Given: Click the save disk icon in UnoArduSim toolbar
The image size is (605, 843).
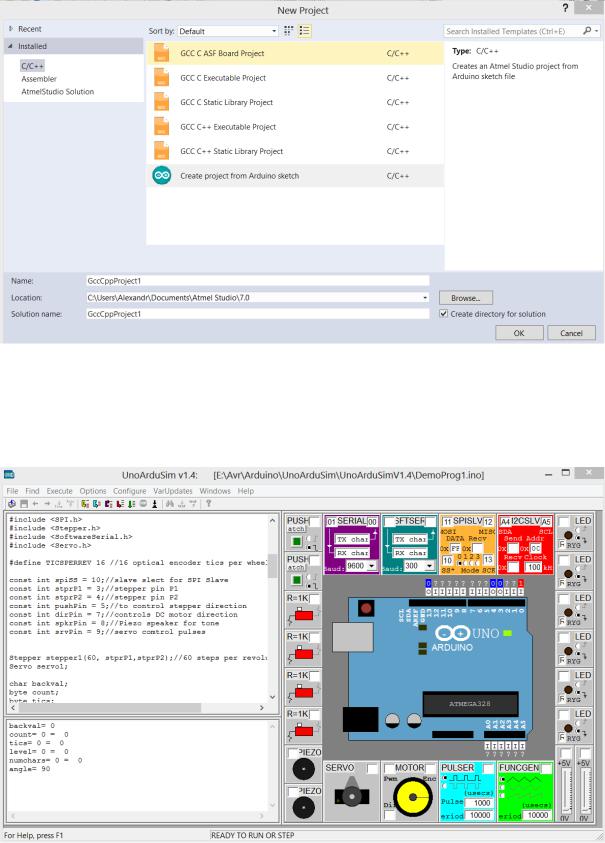Looking at the screenshot, I should point(24,504).
